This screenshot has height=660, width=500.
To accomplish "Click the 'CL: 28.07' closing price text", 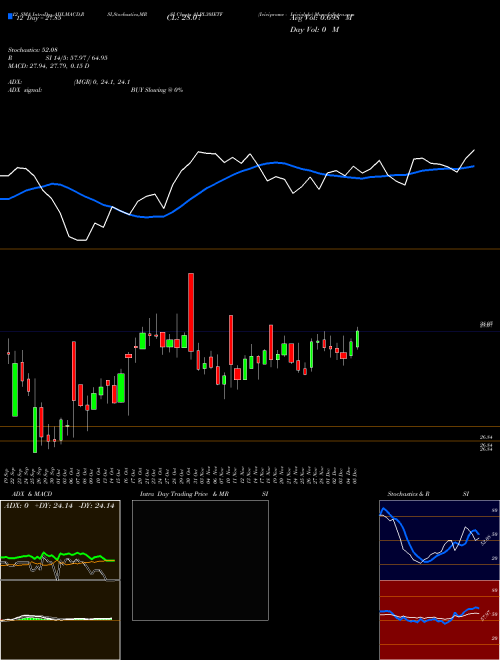I will pyautogui.click(x=184, y=18).
